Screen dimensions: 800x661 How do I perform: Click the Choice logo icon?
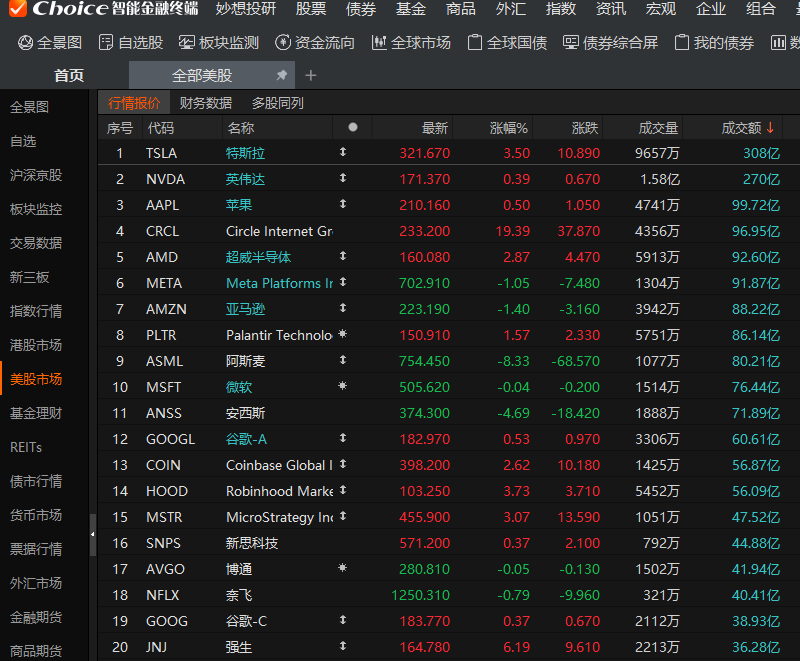(18, 8)
